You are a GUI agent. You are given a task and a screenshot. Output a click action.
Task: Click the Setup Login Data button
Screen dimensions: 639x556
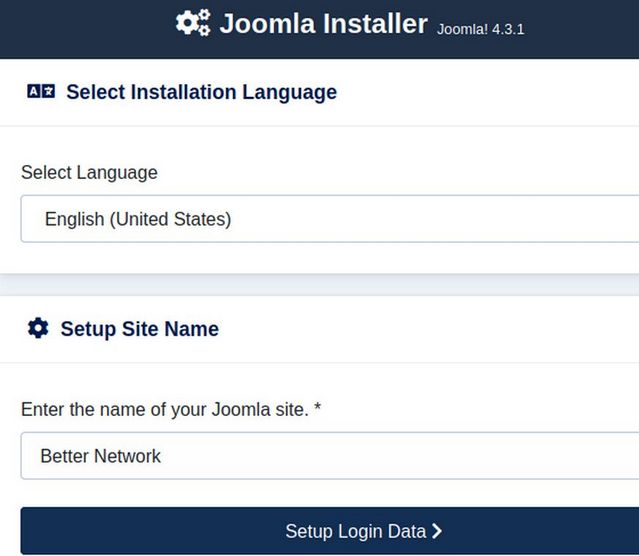click(x=330, y=531)
